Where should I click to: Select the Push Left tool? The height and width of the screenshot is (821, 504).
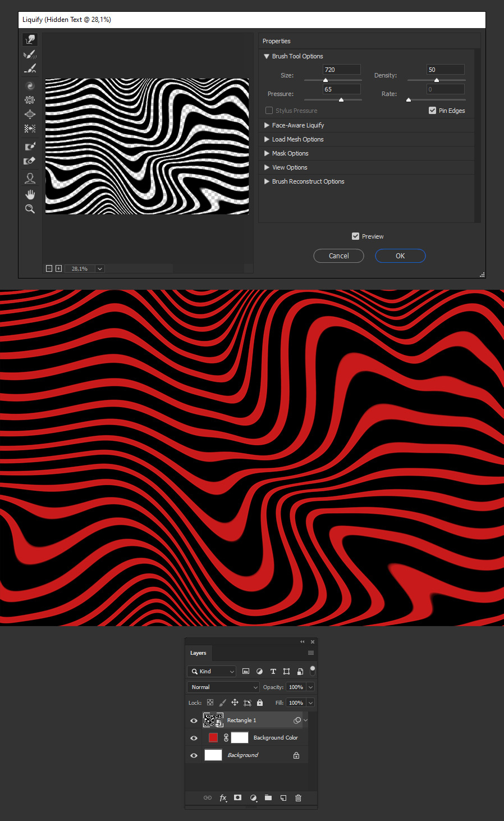tap(30, 129)
